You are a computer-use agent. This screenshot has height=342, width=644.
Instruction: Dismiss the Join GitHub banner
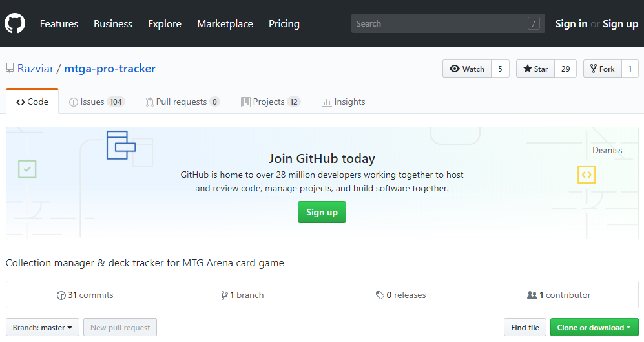tap(607, 150)
